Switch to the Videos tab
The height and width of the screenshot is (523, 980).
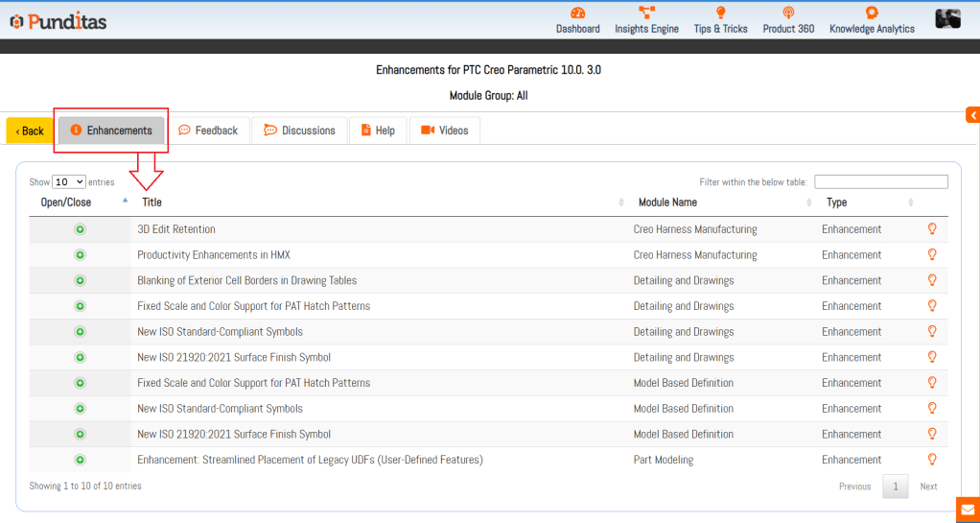click(x=444, y=131)
